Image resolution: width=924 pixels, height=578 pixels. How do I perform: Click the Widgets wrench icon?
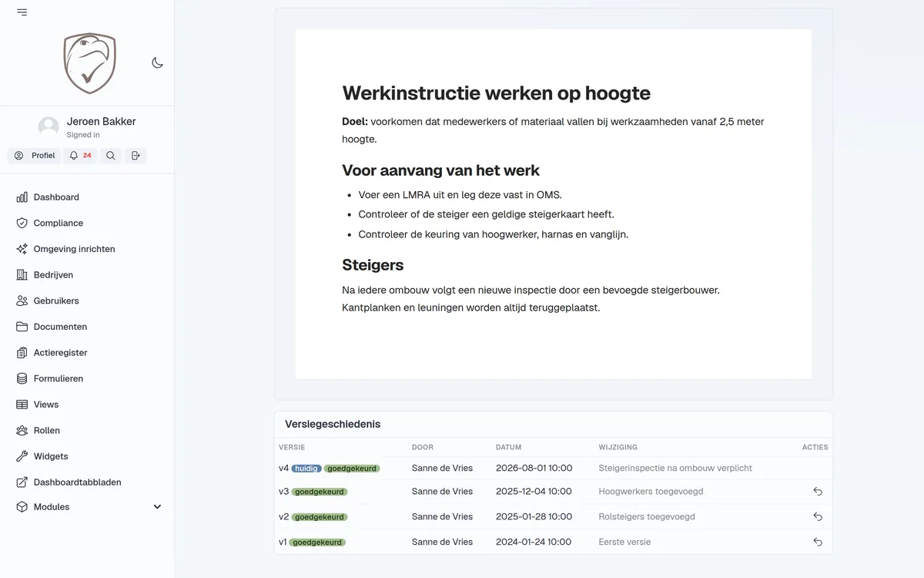[22, 456]
